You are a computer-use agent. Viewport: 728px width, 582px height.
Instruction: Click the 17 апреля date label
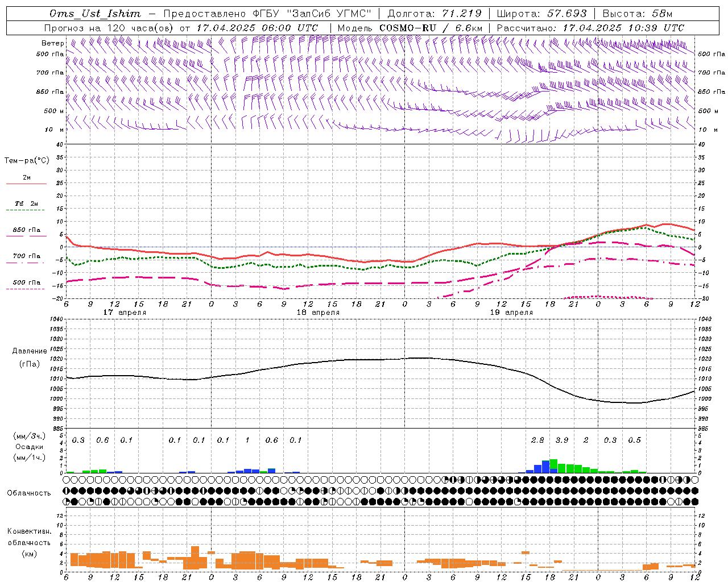[x=125, y=313]
